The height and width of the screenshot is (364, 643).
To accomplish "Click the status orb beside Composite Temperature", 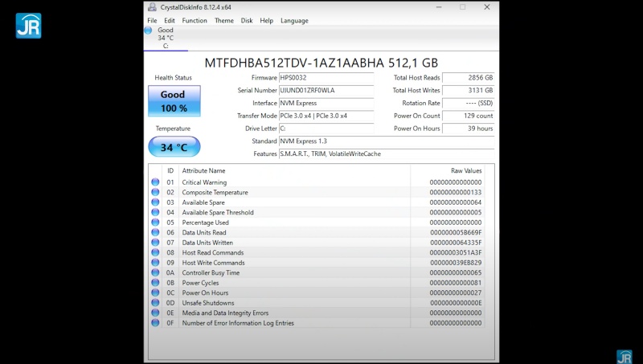I will coord(155,193).
